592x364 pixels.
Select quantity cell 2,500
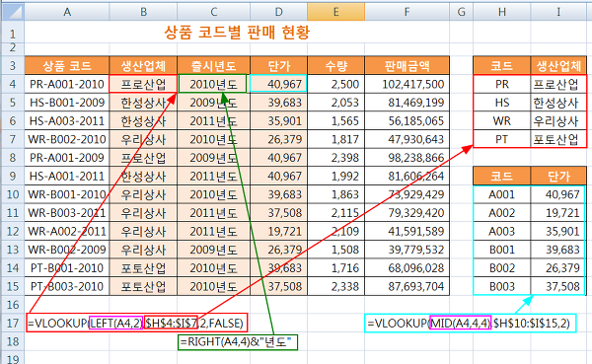336,84
